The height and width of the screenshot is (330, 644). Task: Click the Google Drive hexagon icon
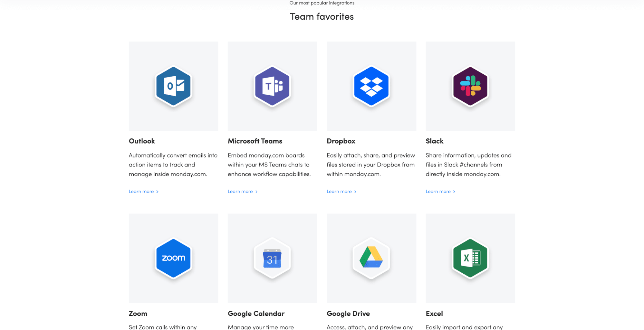tap(371, 258)
